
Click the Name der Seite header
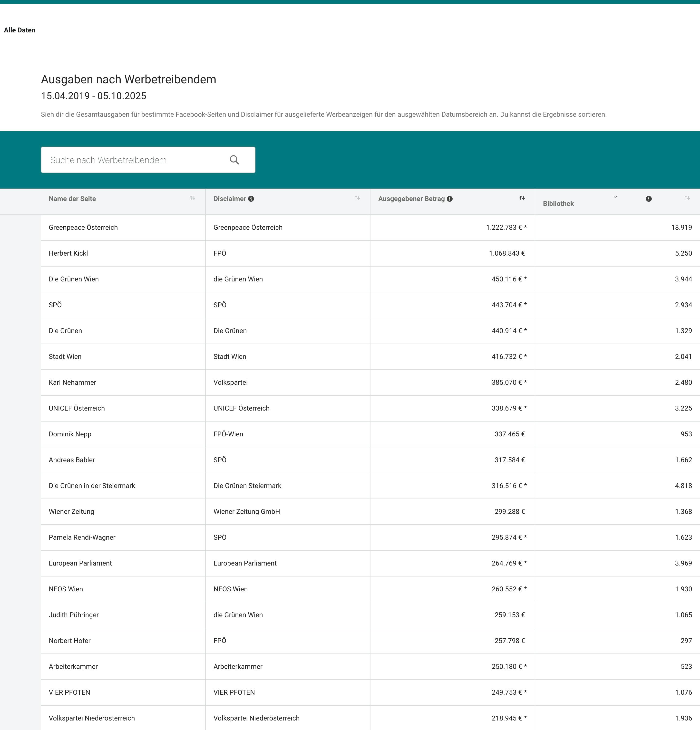(72, 199)
